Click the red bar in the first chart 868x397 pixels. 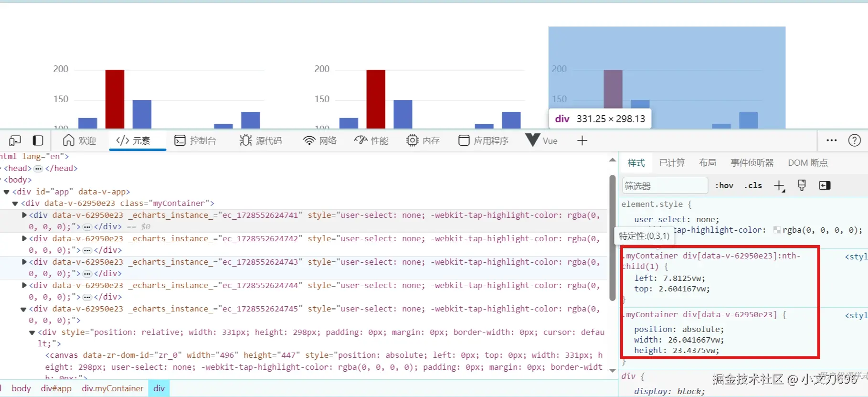coord(115,99)
